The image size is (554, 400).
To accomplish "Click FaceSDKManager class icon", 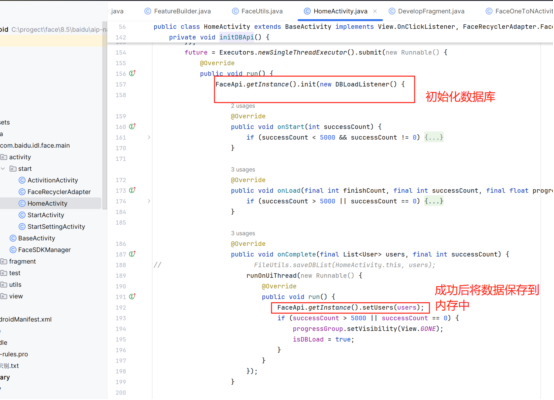I will click(13, 250).
